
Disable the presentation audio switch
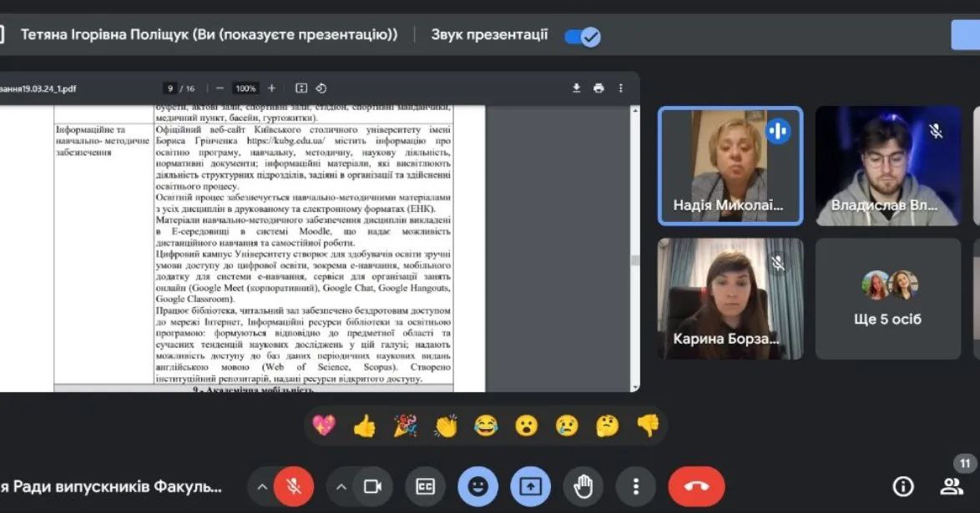click(583, 36)
